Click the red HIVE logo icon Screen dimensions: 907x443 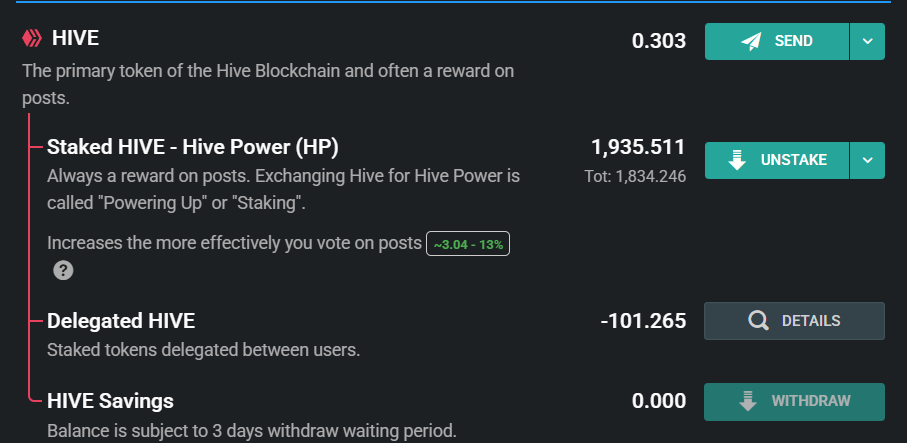click(x=32, y=39)
